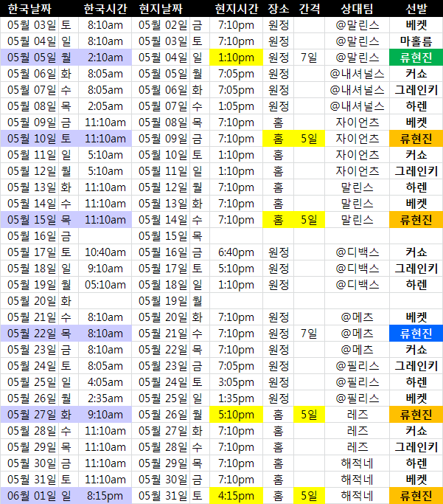Select 커쇼 starter in 05월 06일 화 row
The image size is (443, 504).
tap(416, 74)
